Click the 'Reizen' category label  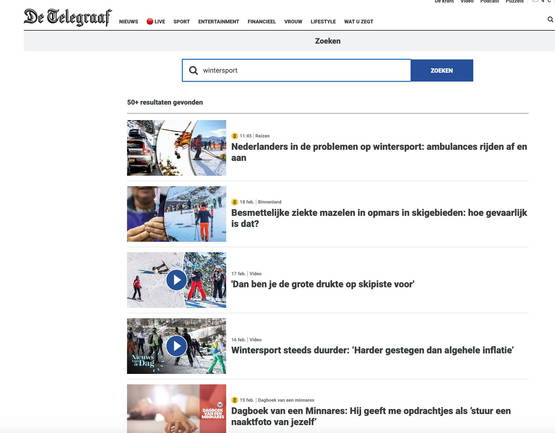tap(262, 136)
